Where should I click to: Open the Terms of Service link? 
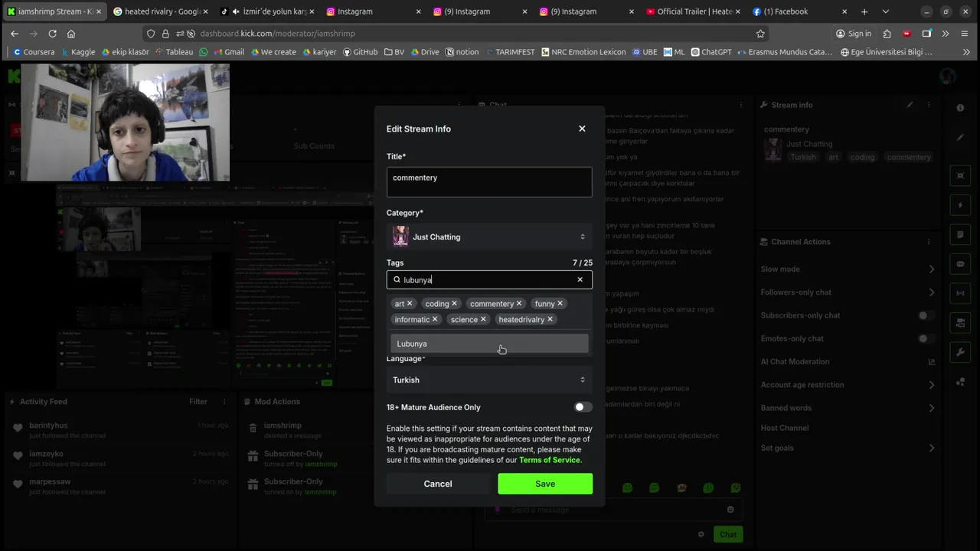(550, 460)
